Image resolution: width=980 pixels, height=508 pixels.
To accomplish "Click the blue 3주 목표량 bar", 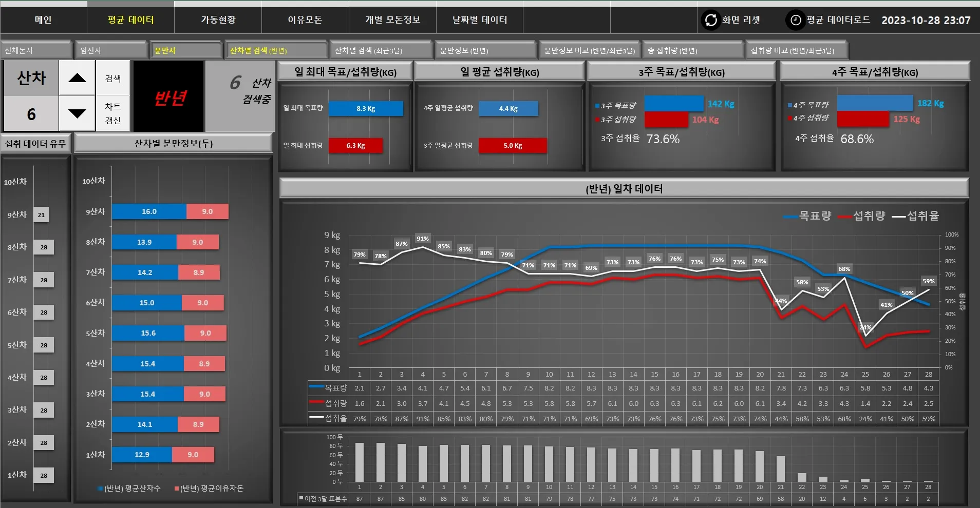I will 673,104.
